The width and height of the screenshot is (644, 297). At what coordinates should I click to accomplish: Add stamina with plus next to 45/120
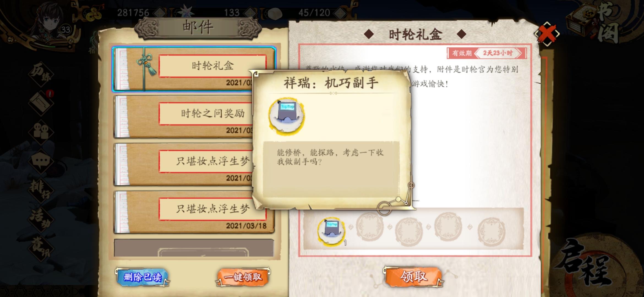click(340, 13)
